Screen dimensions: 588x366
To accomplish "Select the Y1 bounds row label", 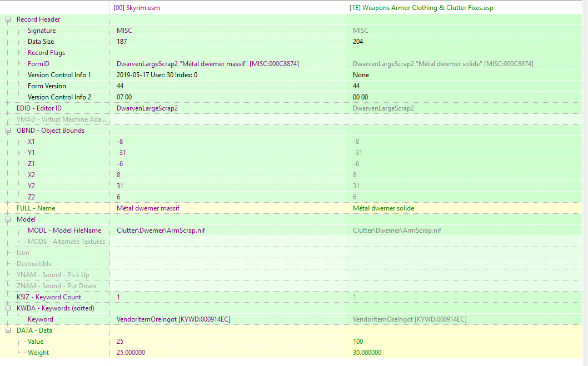I will tap(31, 153).
